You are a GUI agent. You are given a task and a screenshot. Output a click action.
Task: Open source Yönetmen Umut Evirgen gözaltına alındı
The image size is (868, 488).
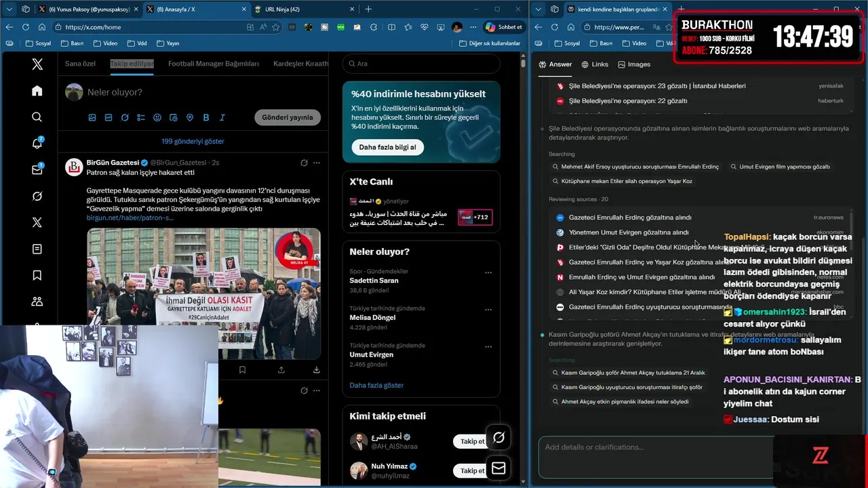coord(629,232)
